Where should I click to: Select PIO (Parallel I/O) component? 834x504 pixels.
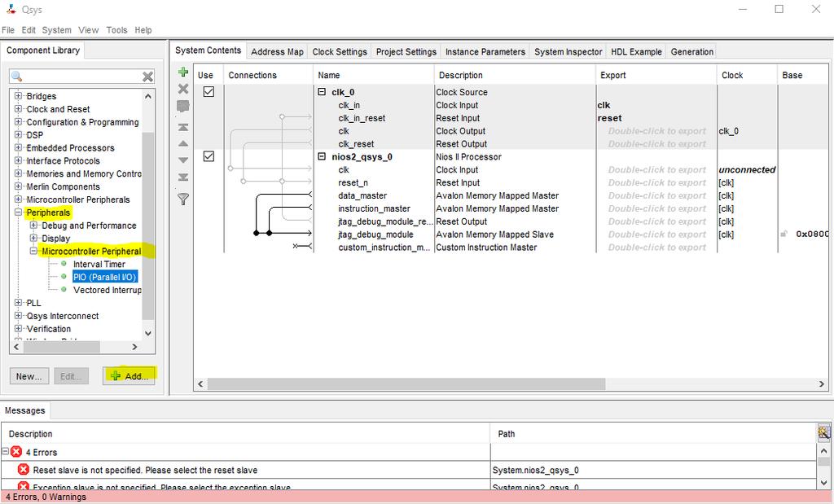click(105, 277)
